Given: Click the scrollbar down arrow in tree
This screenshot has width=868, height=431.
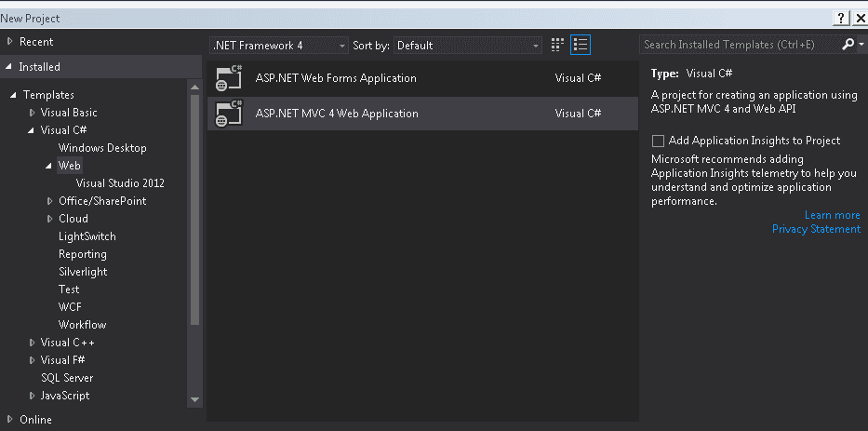Looking at the screenshot, I should [194, 399].
